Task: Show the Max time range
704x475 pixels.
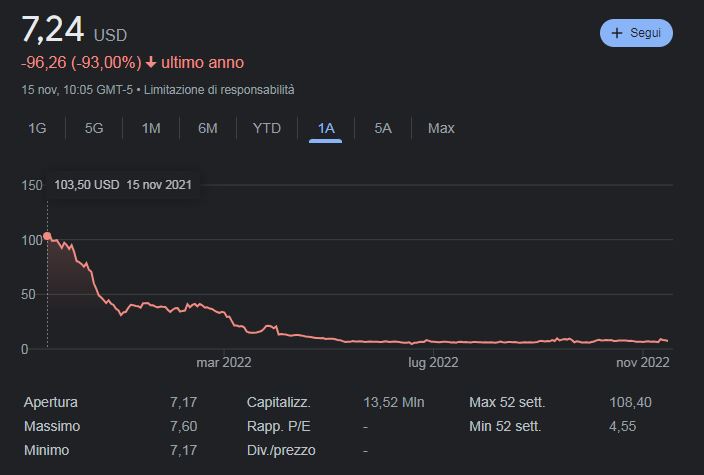Action: pos(441,128)
